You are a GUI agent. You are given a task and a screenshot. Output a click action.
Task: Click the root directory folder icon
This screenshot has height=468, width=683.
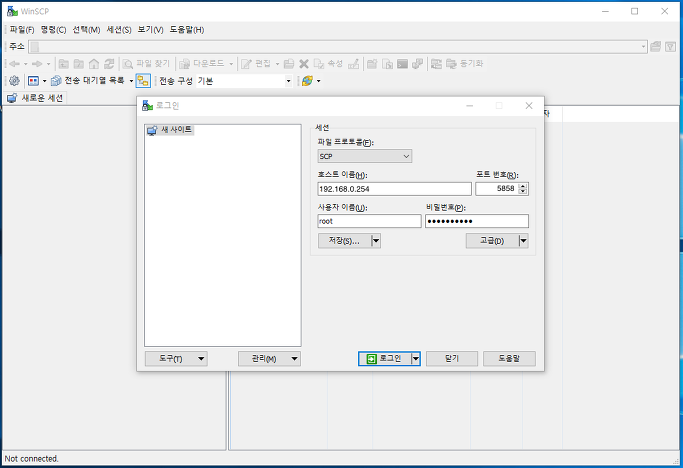(x=79, y=64)
